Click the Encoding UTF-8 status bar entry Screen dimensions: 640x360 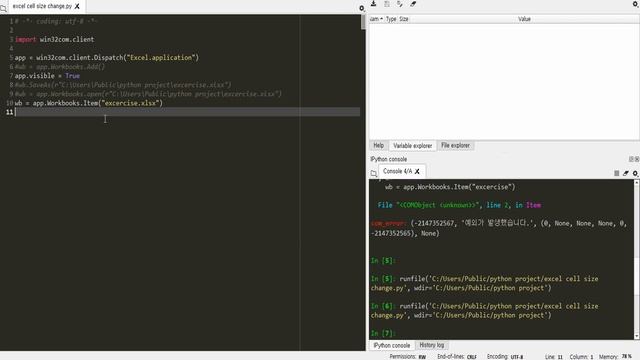click(505, 356)
